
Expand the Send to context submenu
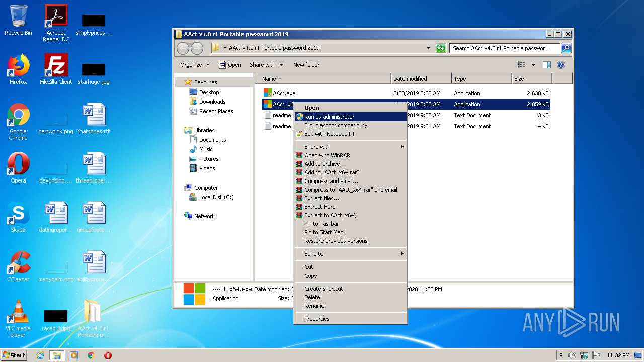(x=351, y=254)
